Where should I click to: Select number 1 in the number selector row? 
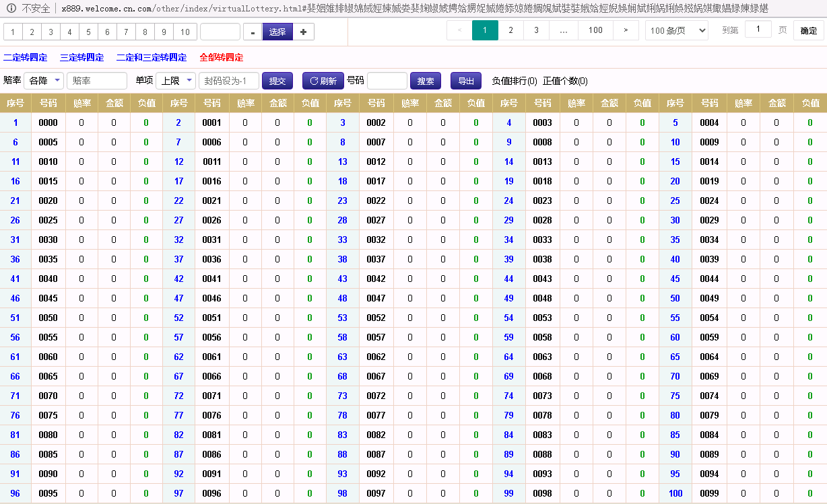coord(12,31)
